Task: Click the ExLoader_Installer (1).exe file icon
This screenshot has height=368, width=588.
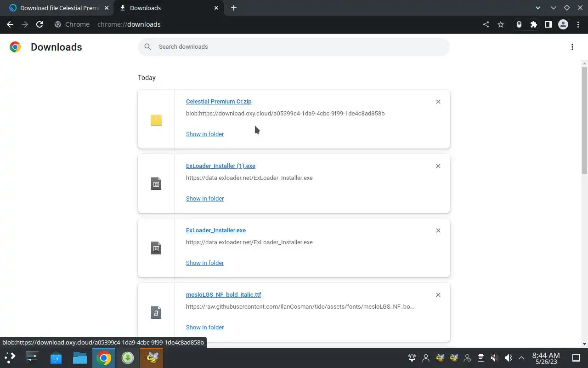Action: (x=156, y=184)
